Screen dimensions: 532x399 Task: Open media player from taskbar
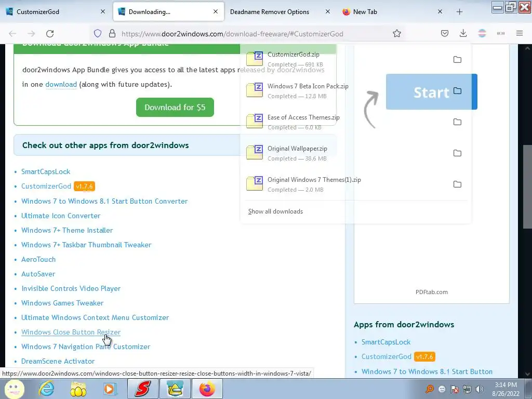point(109,389)
